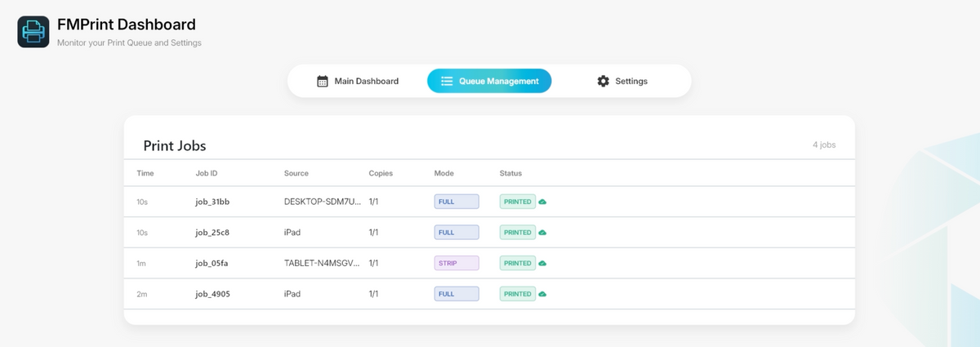The width and height of the screenshot is (980, 347).
Task: Click the FULL mode badge for job_31bb
Action: point(457,202)
